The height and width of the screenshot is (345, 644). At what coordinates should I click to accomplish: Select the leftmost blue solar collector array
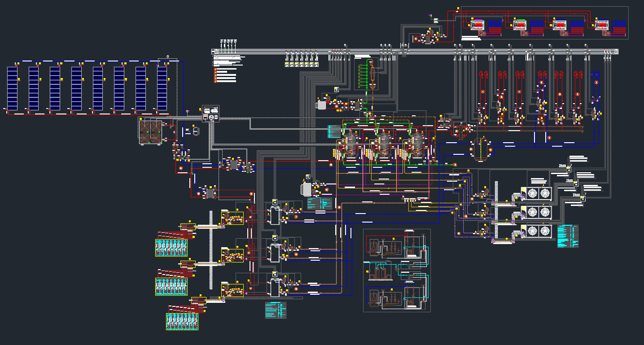coord(12,88)
